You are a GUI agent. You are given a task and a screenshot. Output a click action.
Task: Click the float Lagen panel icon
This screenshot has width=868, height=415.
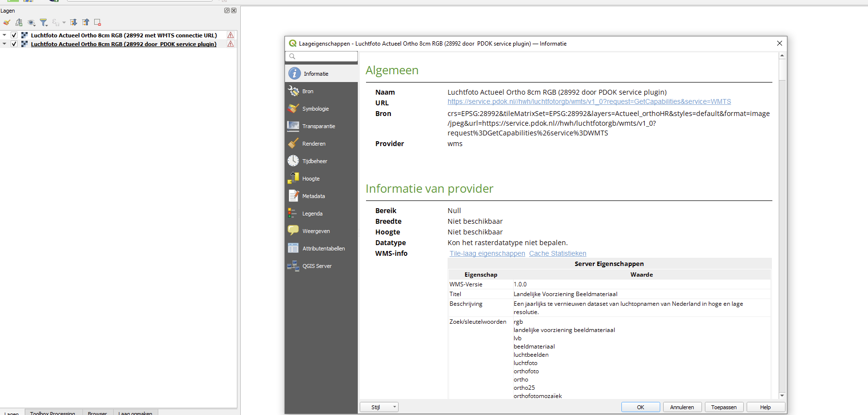click(227, 10)
